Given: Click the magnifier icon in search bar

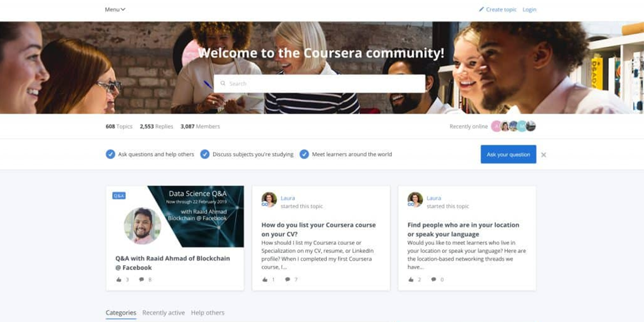Looking at the screenshot, I should (x=223, y=84).
